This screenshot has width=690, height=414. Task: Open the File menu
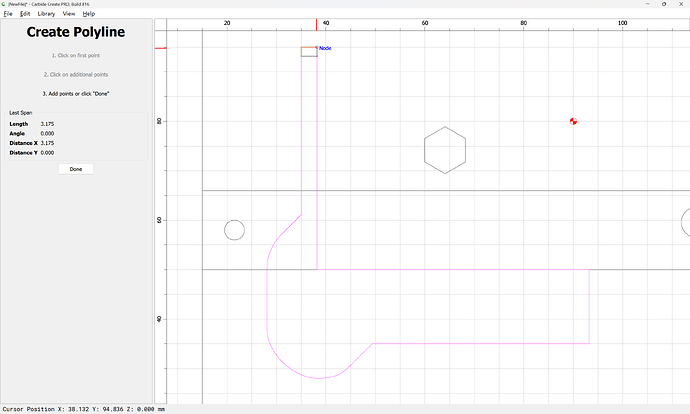click(x=8, y=14)
